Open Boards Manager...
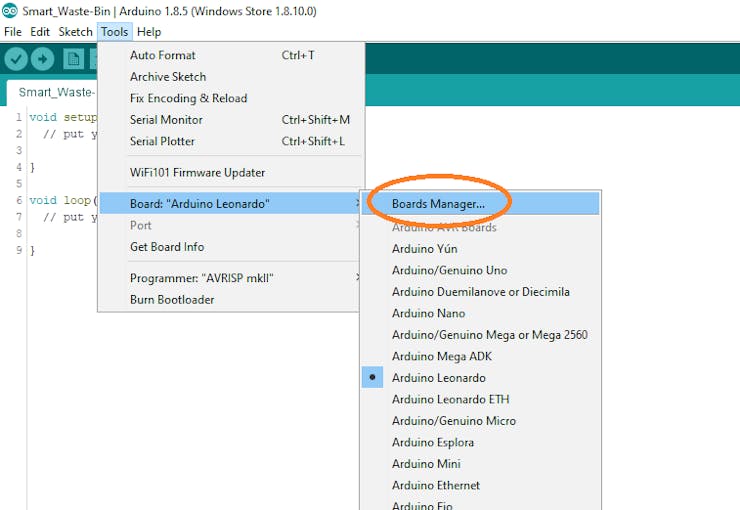Image resolution: width=740 pixels, height=510 pixels. (x=480, y=204)
